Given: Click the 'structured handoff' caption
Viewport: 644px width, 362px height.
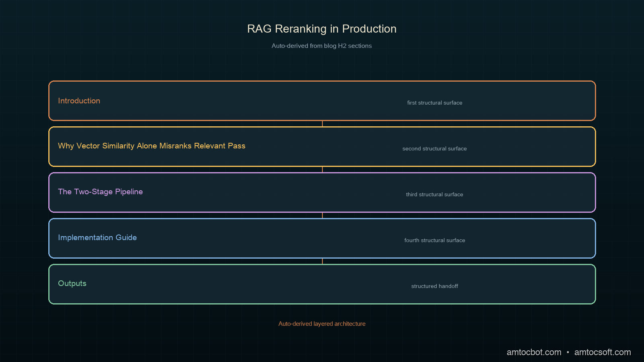Looking at the screenshot, I should [435, 286].
